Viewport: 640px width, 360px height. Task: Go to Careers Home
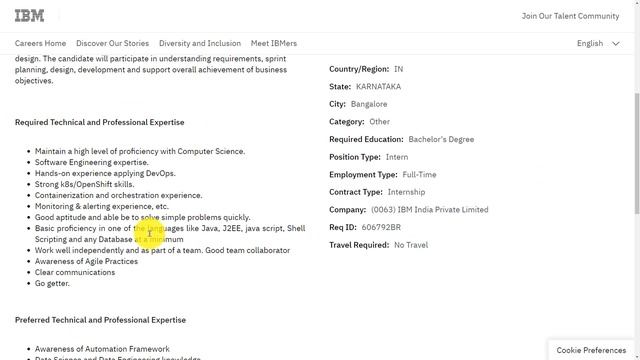coord(40,43)
